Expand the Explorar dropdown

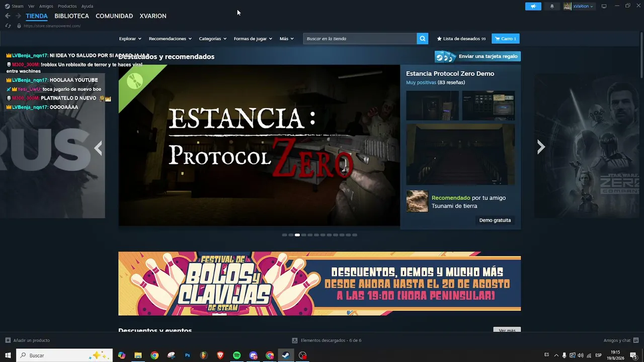(x=130, y=39)
